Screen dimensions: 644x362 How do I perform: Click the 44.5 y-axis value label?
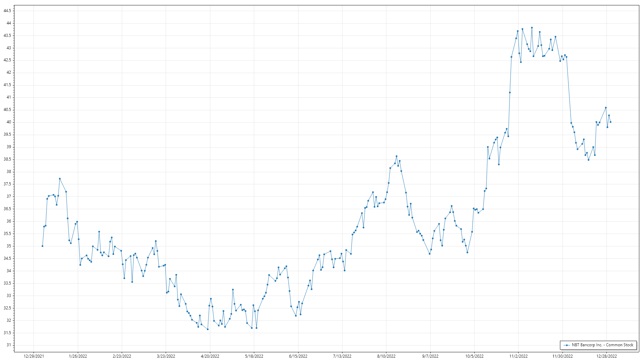click(7, 11)
